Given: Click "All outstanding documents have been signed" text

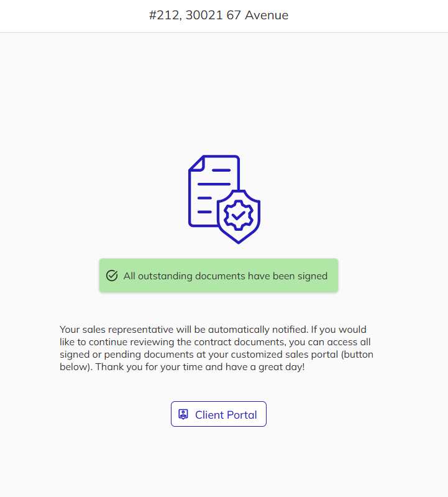Looking at the screenshot, I should tap(225, 276).
